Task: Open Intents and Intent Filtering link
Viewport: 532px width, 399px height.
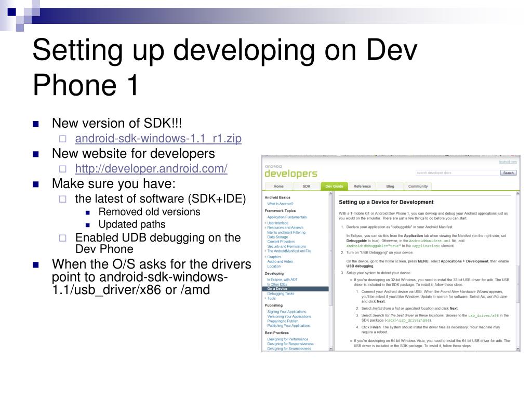Action: pyautogui.click(x=286, y=232)
